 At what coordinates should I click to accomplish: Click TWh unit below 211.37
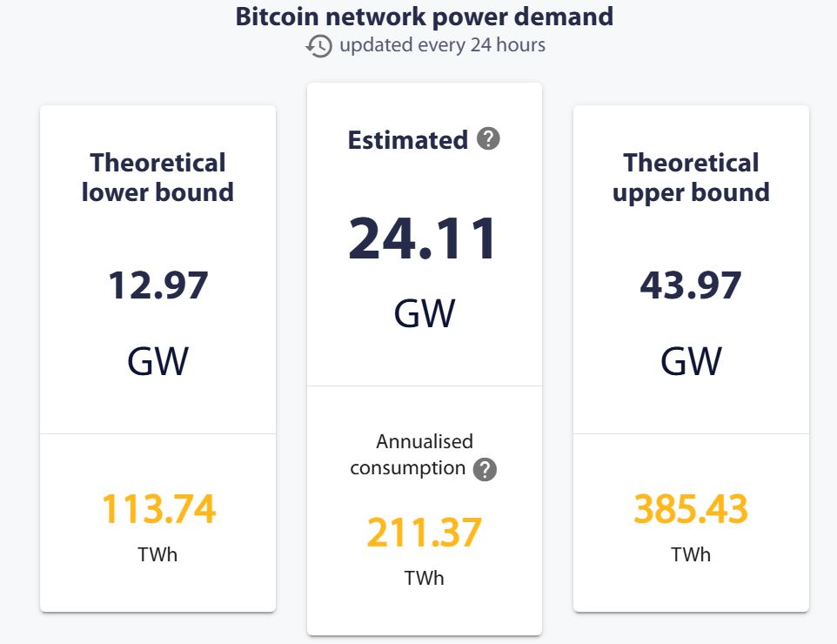(x=424, y=578)
